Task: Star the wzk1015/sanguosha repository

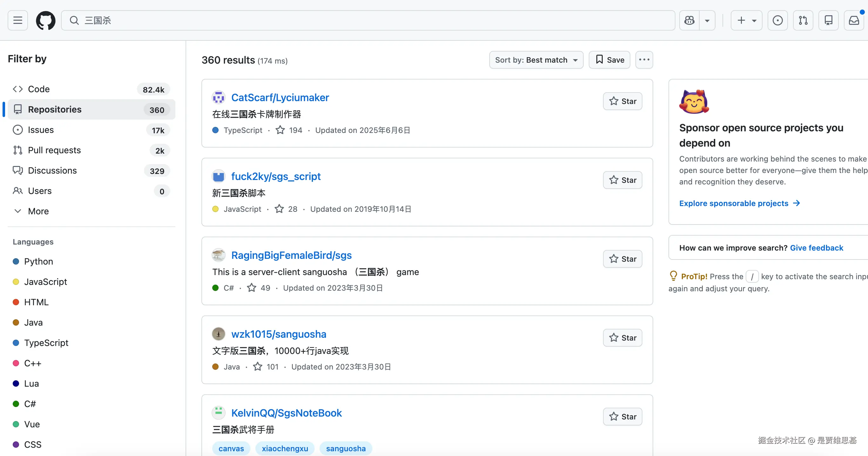Action: (622, 338)
